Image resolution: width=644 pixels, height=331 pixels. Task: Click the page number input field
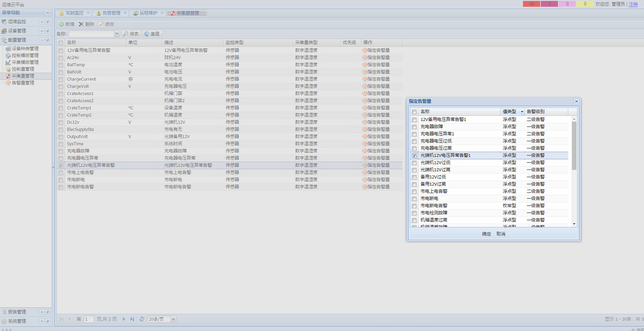coord(89,319)
